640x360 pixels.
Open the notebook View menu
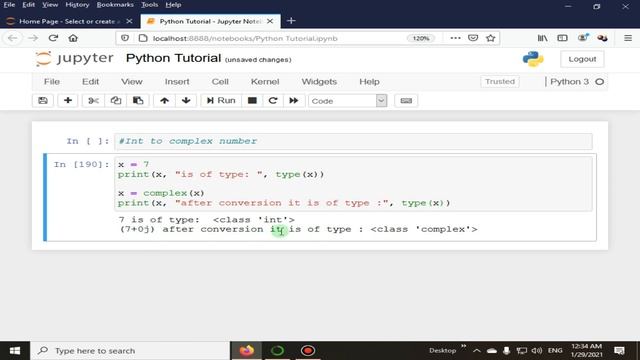coord(131,82)
